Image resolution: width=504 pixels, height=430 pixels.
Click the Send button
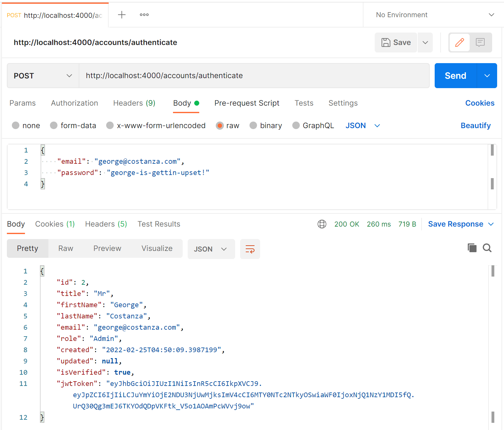tap(456, 76)
